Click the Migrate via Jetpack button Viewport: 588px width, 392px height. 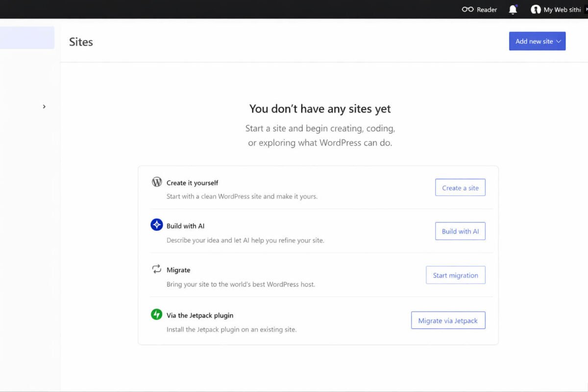(x=448, y=320)
